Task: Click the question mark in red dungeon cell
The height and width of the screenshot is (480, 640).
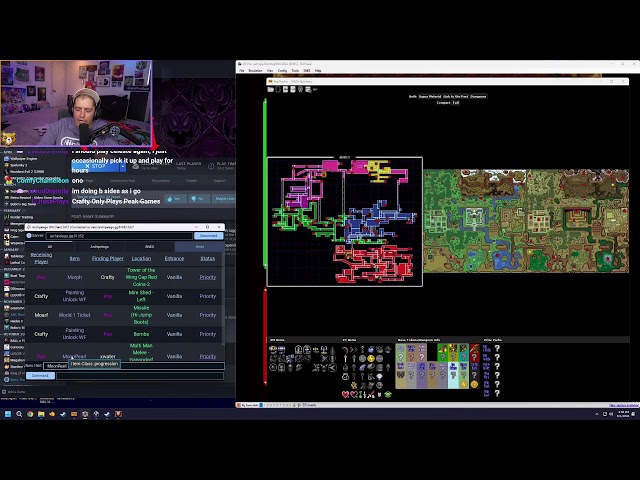Action: [474, 357]
